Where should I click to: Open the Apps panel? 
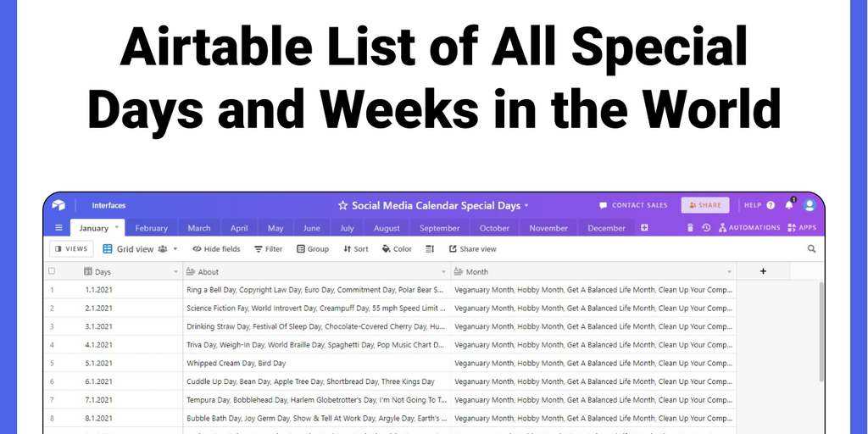[802, 227]
